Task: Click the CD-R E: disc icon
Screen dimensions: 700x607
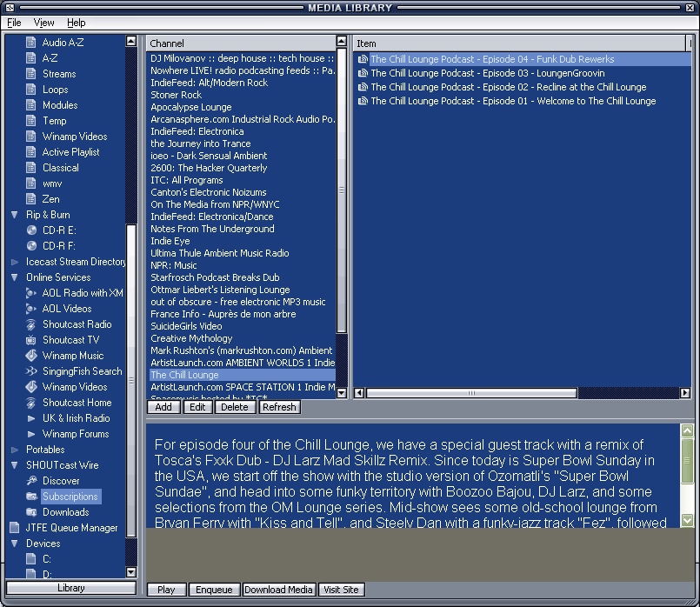Action: pyautogui.click(x=31, y=230)
